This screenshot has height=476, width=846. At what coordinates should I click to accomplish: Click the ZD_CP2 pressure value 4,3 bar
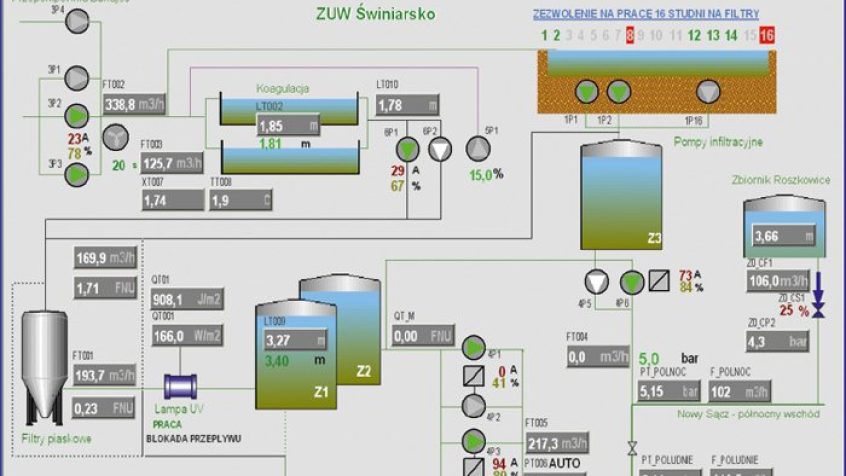point(777,342)
